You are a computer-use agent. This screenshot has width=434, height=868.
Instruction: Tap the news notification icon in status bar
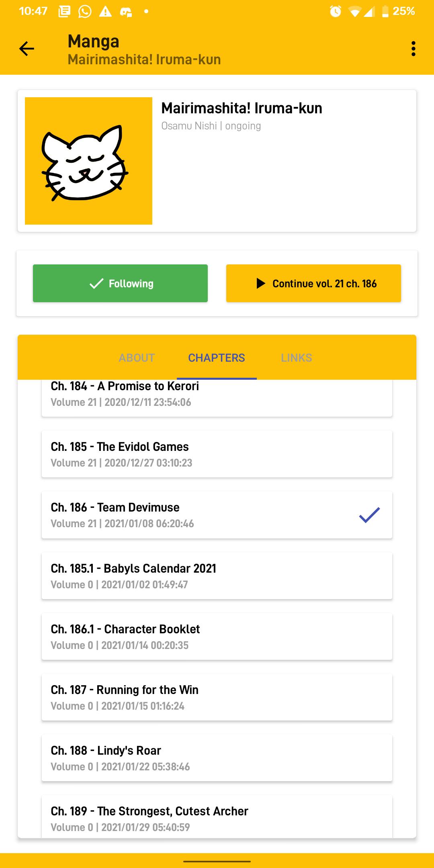pyautogui.click(x=64, y=12)
